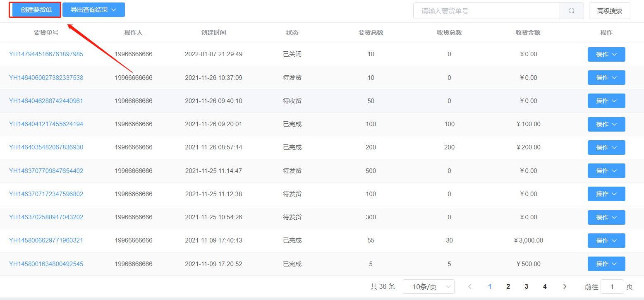Expand 操作 menu for order YH1479445166761897985
This screenshot has height=300, width=644.
606,54
